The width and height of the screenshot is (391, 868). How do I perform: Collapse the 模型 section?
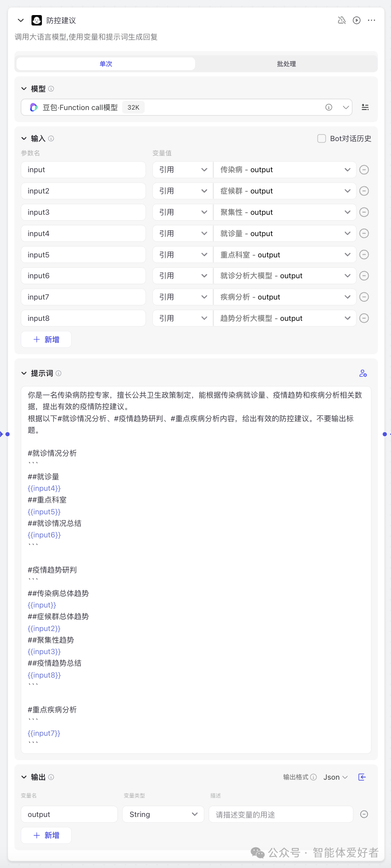(24, 89)
